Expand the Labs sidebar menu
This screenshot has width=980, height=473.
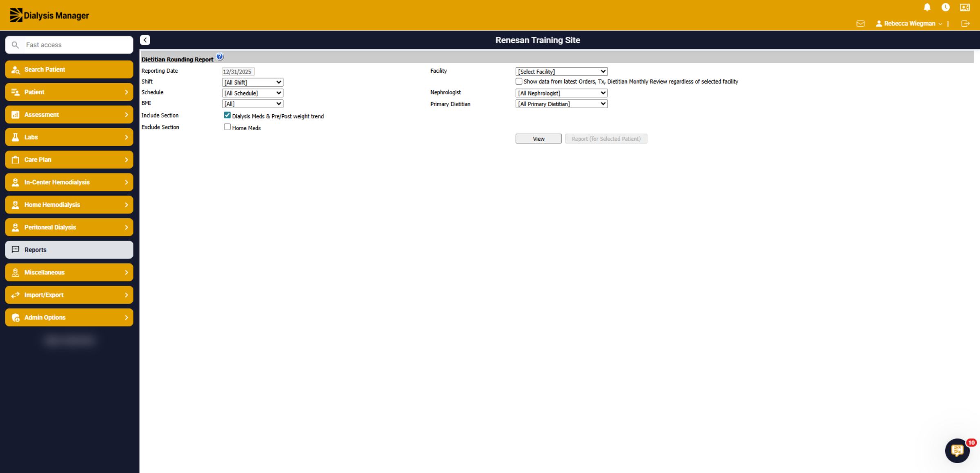pyautogui.click(x=69, y=137)
